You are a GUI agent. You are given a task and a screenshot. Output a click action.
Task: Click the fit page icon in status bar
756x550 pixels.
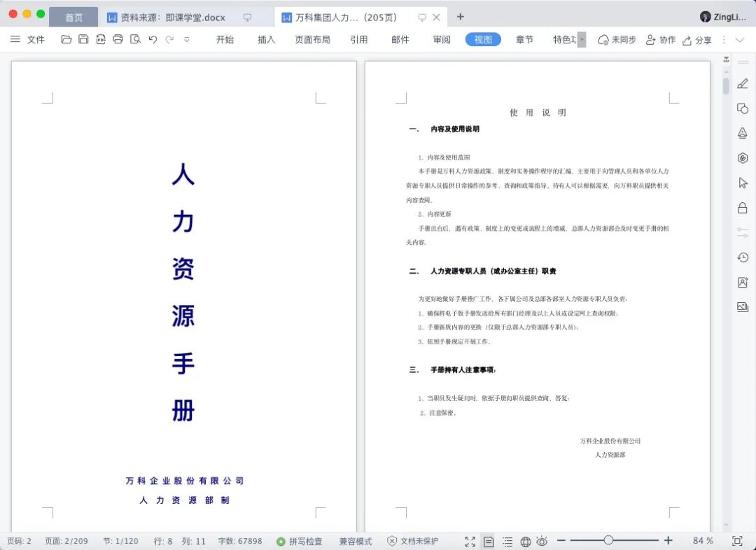737,541
